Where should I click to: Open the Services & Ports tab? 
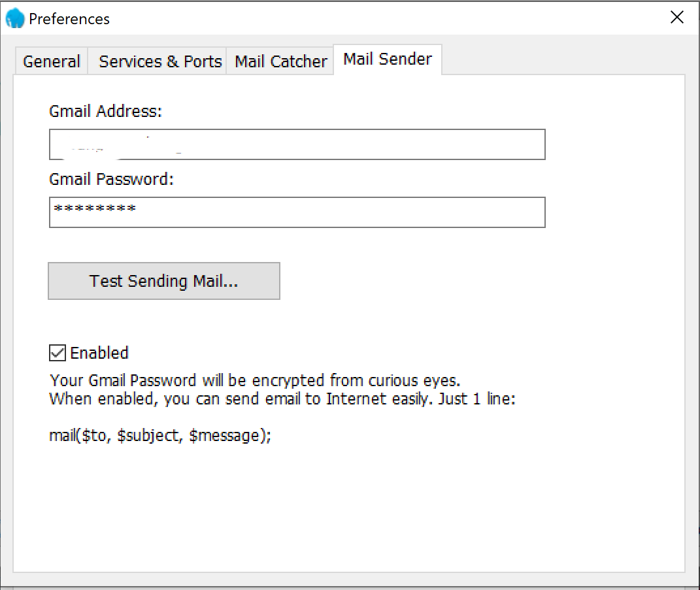pos(160,61)
